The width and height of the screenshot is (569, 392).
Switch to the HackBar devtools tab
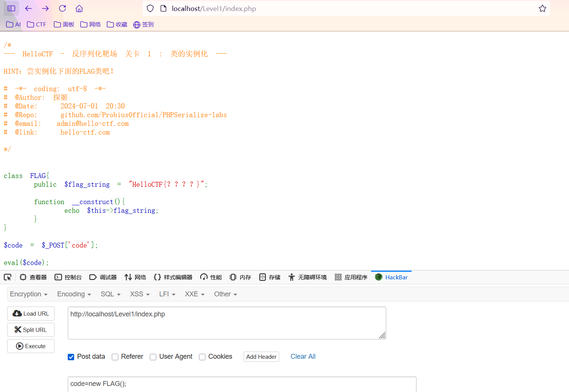click(x=392, y=277)
